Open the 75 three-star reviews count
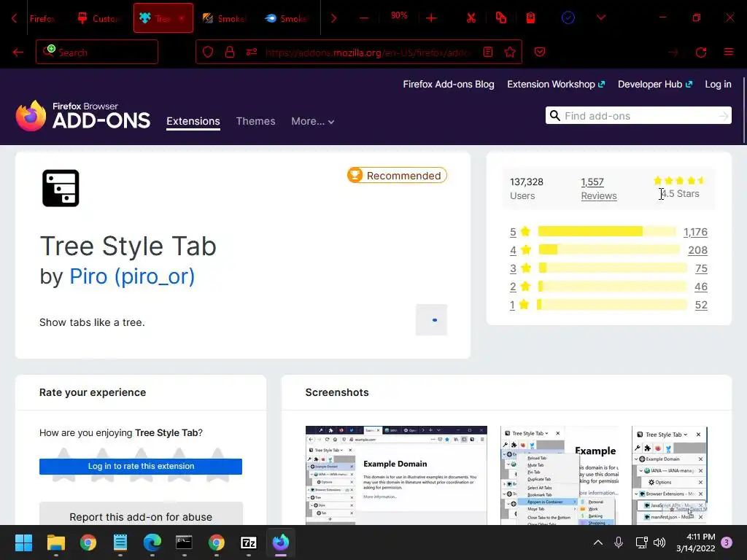 tap(701, 268)
